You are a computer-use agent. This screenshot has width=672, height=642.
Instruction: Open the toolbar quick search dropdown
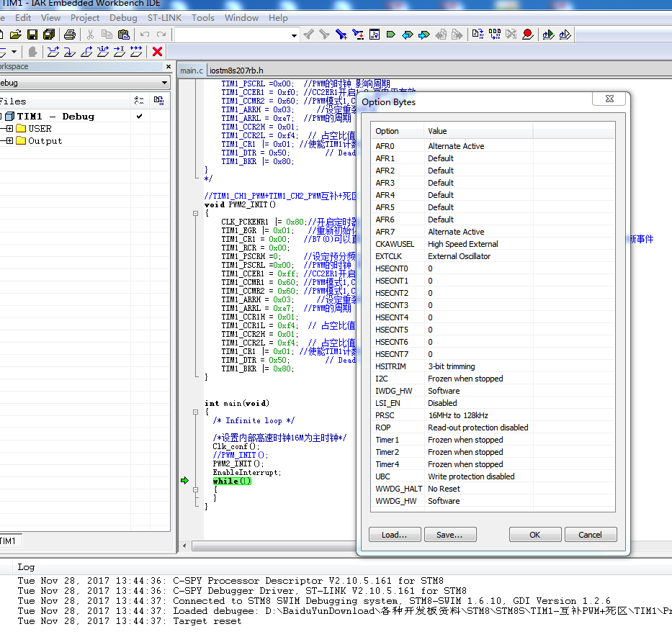pyautogui.click(x=294, y=35)
